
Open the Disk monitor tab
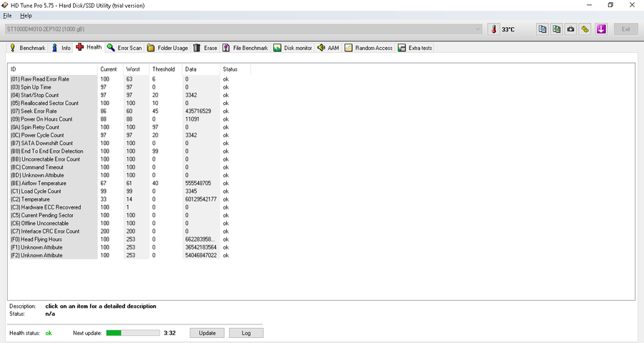coord(293,48)
